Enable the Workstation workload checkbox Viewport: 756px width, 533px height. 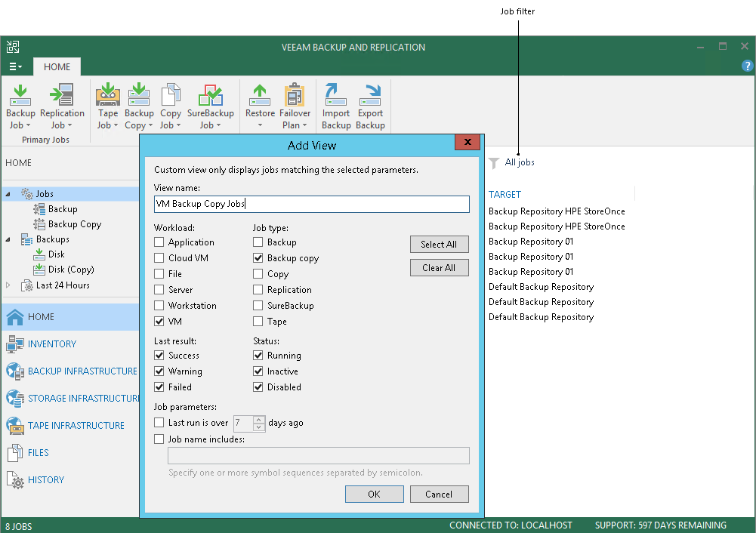[x=159, y=306]
